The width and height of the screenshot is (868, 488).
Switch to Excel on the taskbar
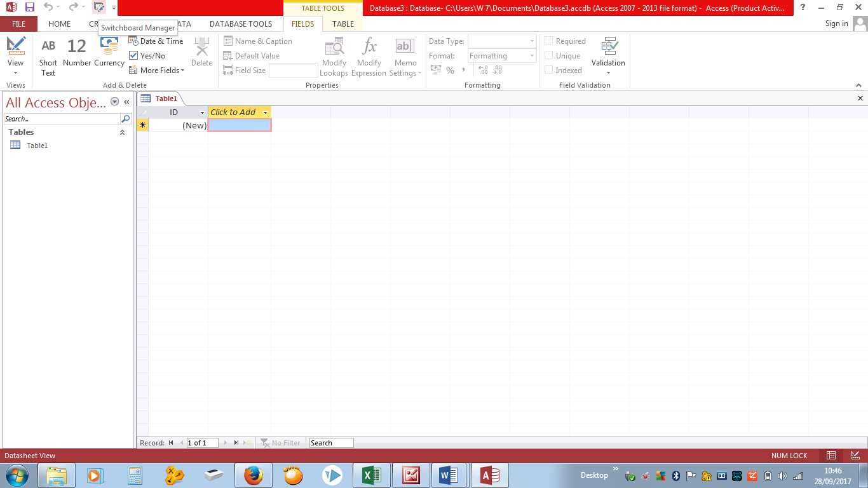coord(371,475)
